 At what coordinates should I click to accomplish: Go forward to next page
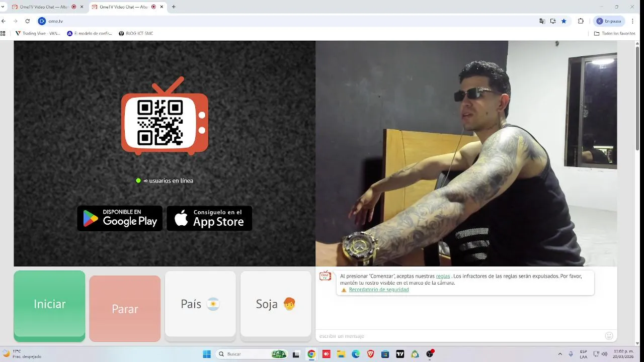coord(15,21)
